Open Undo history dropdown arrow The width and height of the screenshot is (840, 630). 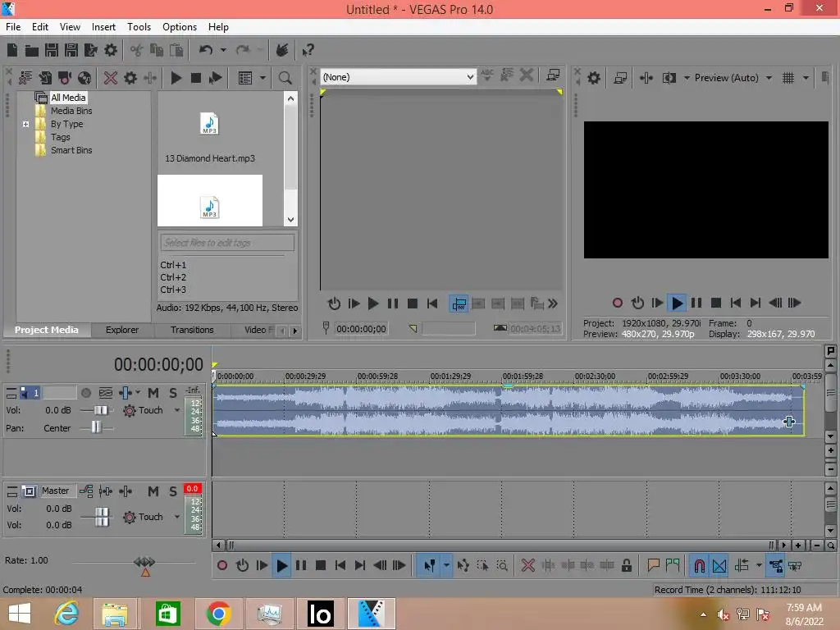tap(223, 50)
